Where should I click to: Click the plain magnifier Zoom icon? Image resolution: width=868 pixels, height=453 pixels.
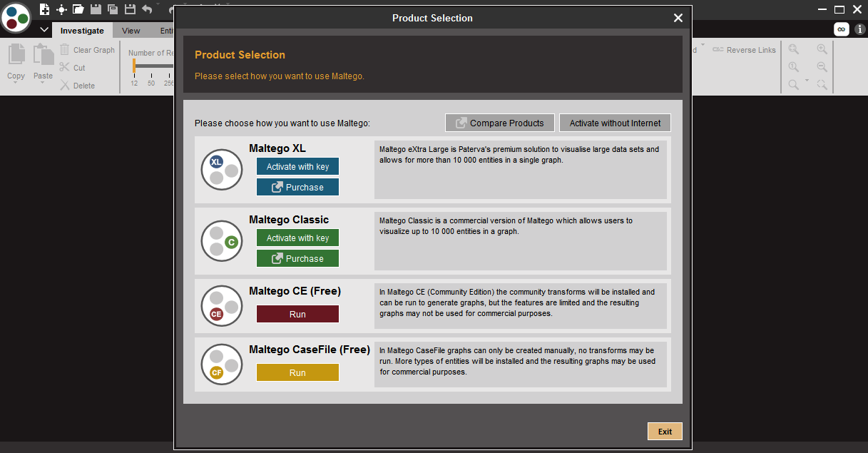pos(794,85)
